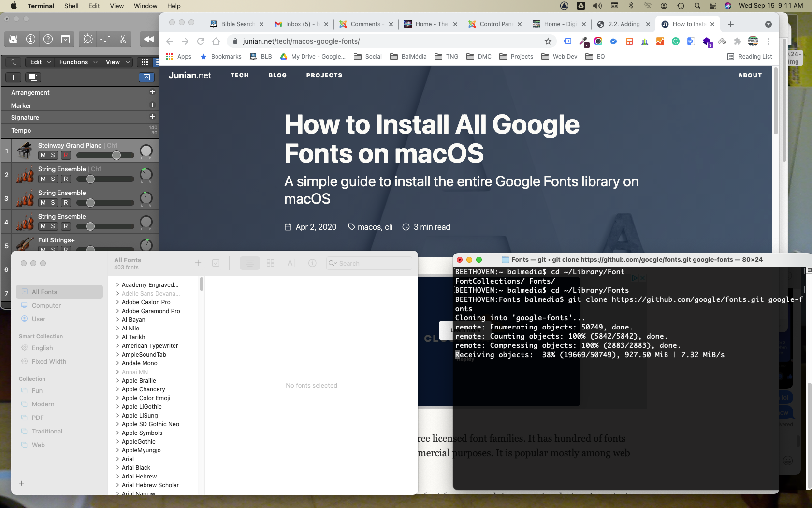Switch Font Book to grid view icon
This screenshot has width=812, height=508.
click(270, 263)
